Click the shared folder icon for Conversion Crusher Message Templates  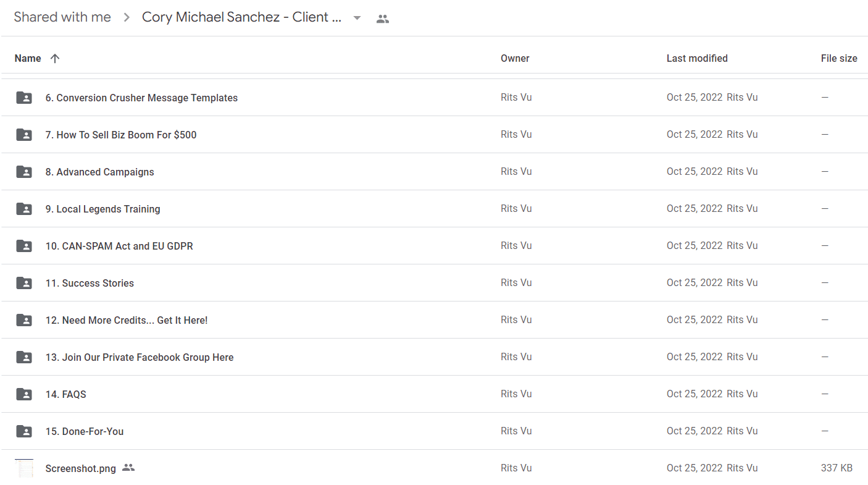click(24, 98)
